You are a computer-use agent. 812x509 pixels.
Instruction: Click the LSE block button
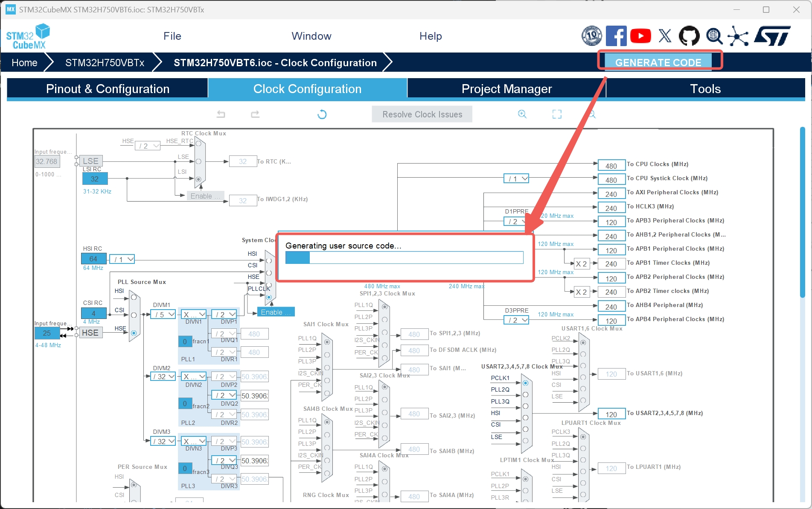point(90,161)
